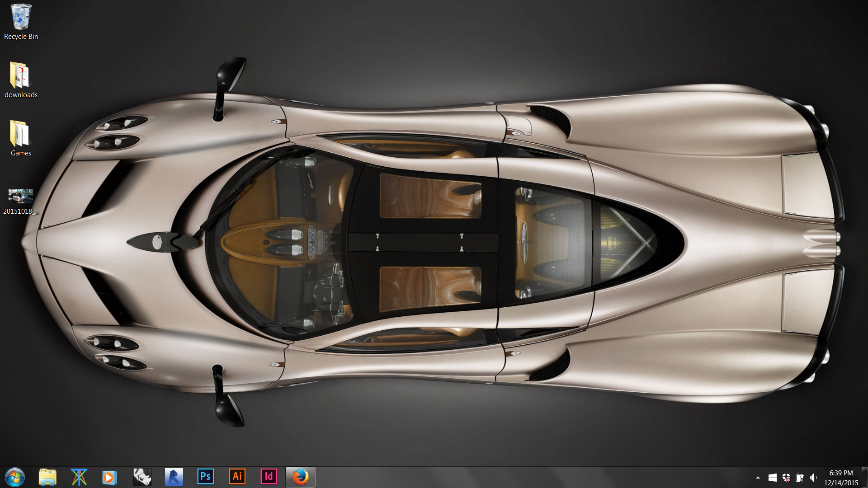Viewport: 868px width, 488px height.
Task: Show hidden system tray icons
Action: (x=758, y=477)
